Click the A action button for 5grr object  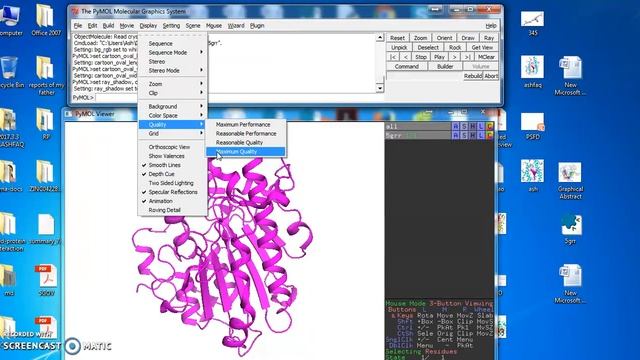(x=456, y=135)
